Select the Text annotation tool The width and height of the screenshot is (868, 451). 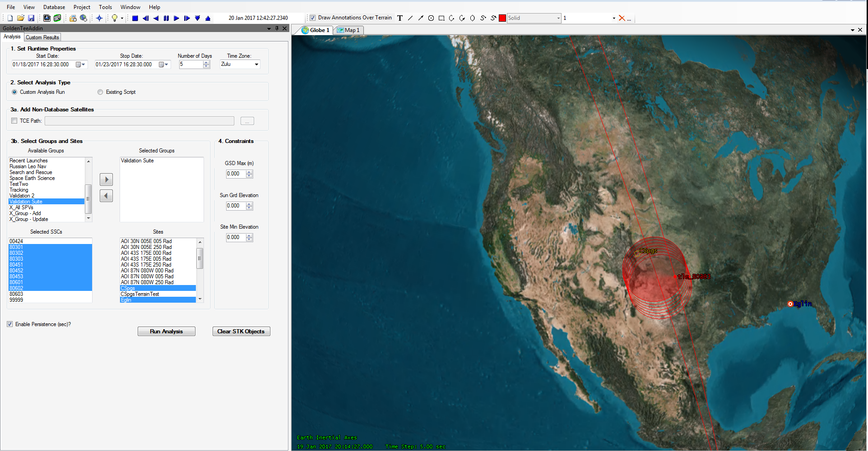pos(400,18)
